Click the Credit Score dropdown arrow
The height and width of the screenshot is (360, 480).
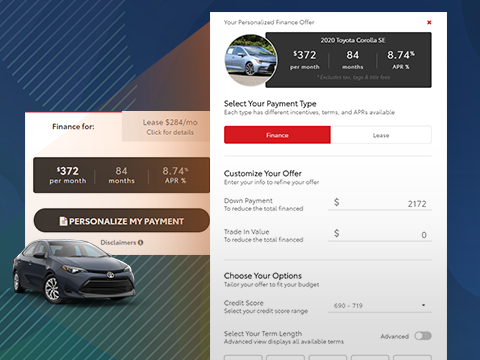[423, 305]
